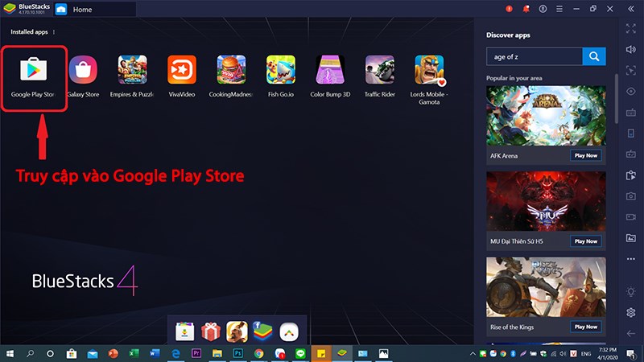Open the BlueStacks hamburger menu
Screen dimensions: 644x362
[559, 9]
